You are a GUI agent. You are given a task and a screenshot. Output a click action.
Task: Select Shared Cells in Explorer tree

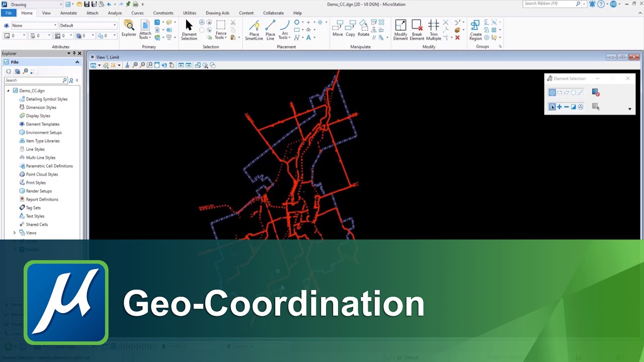[x=37, y=225]
